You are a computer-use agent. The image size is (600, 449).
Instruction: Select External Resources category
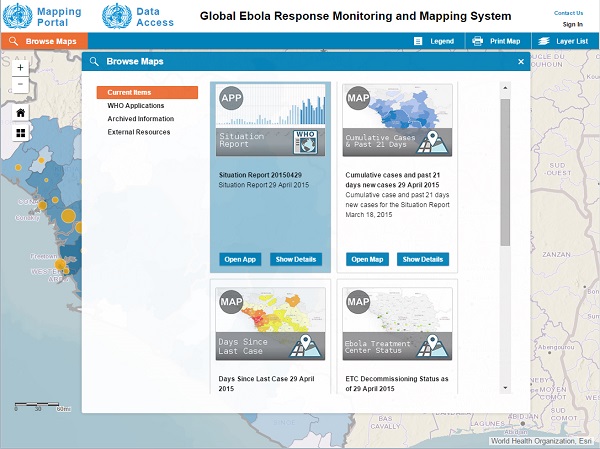139,132
